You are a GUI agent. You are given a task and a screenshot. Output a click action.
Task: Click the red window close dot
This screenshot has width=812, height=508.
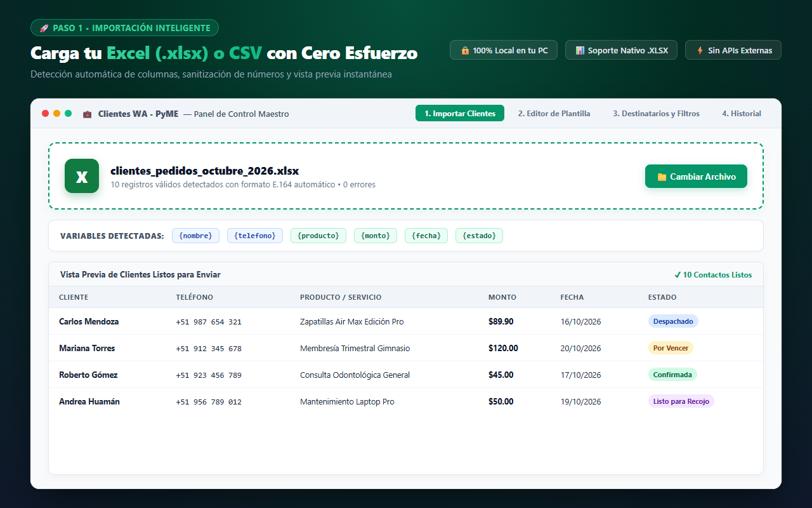[46, 114]
